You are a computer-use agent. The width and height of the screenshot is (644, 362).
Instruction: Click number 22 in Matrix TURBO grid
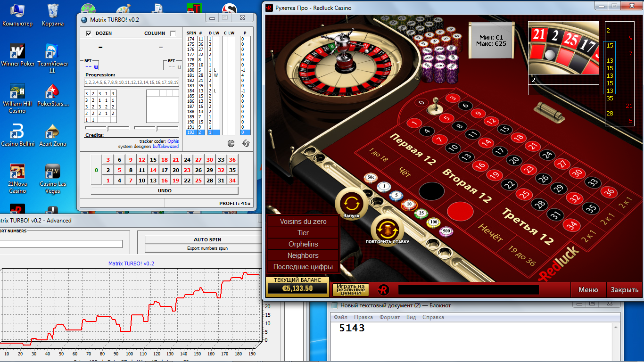click(x=187, y=181)
